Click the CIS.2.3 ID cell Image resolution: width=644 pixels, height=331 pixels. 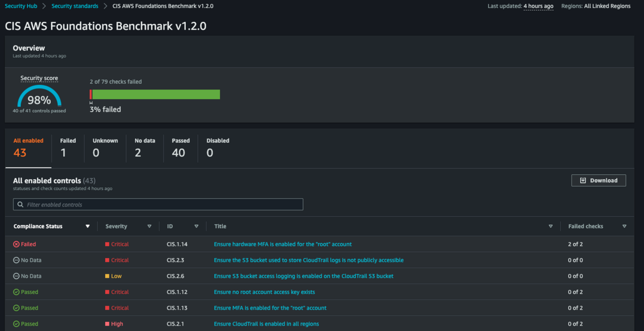175,260
